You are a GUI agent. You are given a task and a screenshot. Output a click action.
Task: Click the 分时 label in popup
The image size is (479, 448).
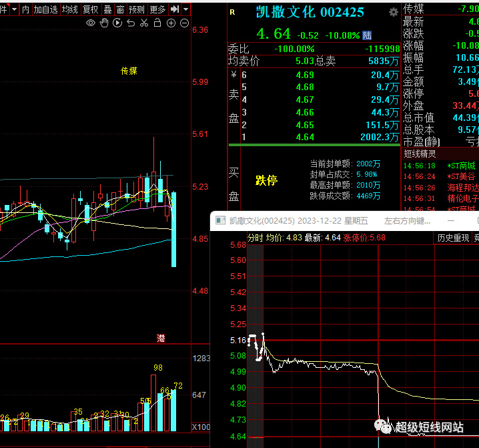point(255,238)
